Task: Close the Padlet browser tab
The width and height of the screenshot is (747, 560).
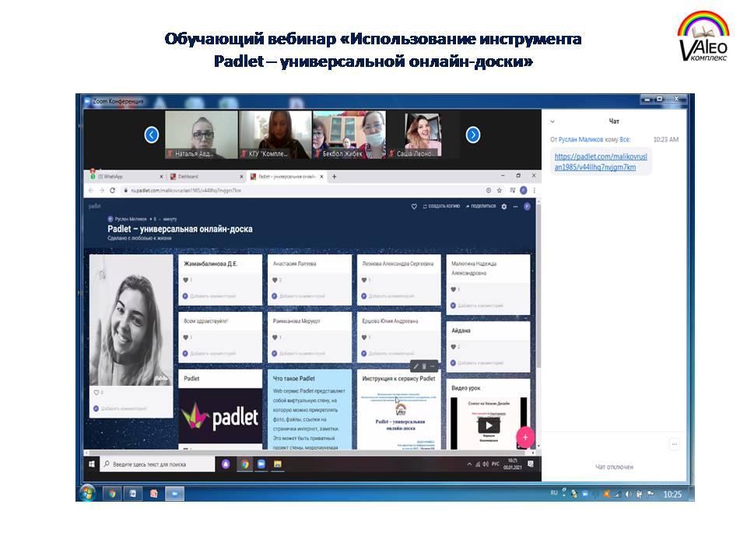Action: pyautogui.click(x=321, y=177)
